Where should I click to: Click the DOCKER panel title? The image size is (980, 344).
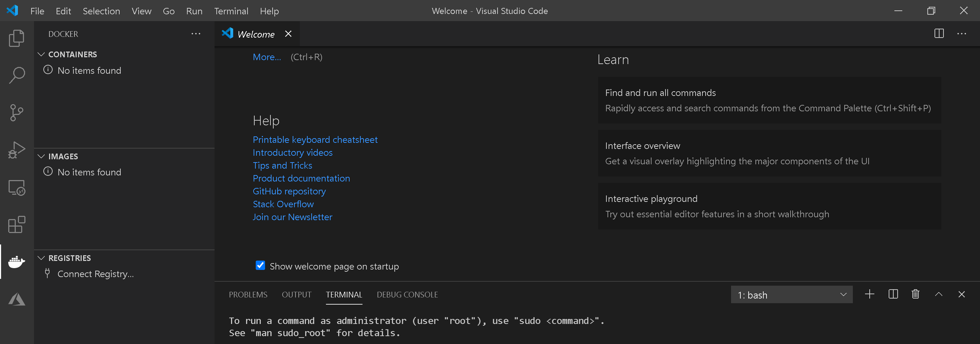[x=63, y=34]
